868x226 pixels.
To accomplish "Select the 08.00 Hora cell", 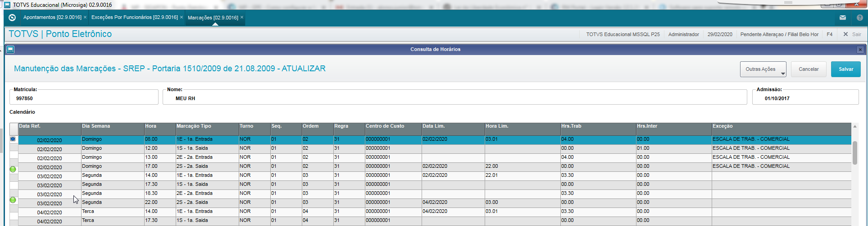I will pyautogui.click(x=160, y=139).
